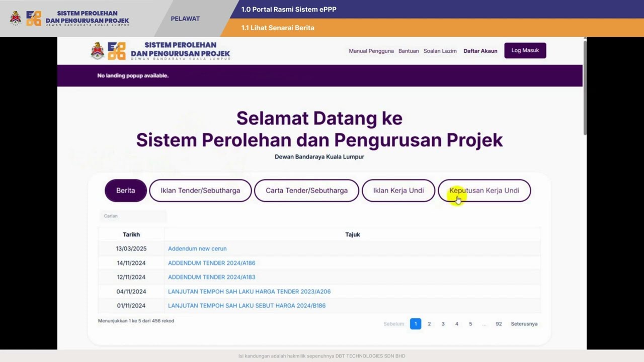The height and width of the screenshot is (362, 644).
Task: Click '1.1 Lihat Senarai Berita' heading
Action: 278,28
